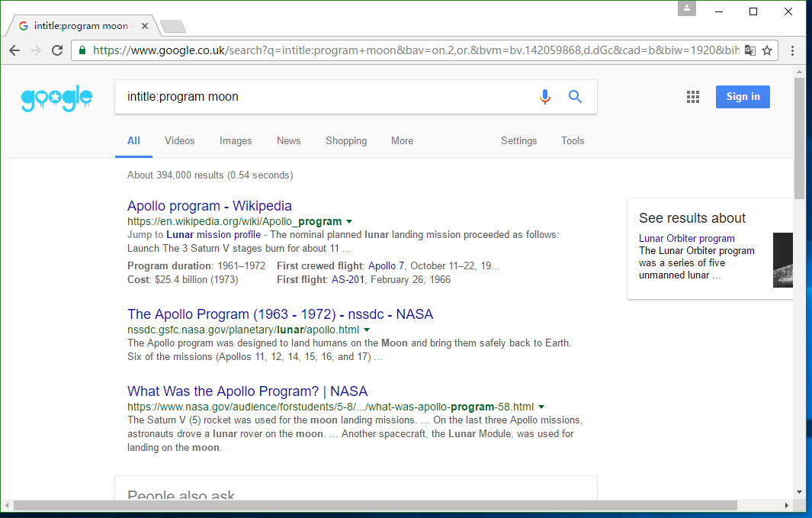The image size is (812, 518).
Task: Open the search Settings menu
Action: click(x=519, y=141)
